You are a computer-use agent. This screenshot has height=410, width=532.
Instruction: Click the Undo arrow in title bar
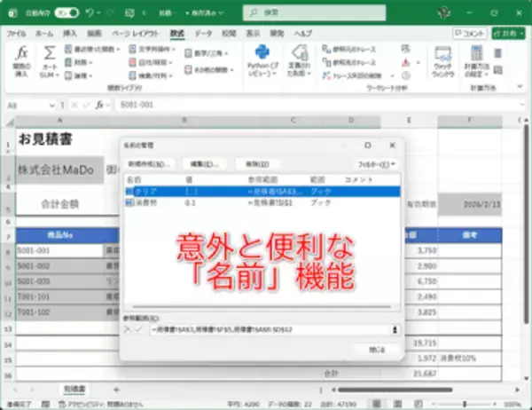pyautogui.click(x=90, y=13)
